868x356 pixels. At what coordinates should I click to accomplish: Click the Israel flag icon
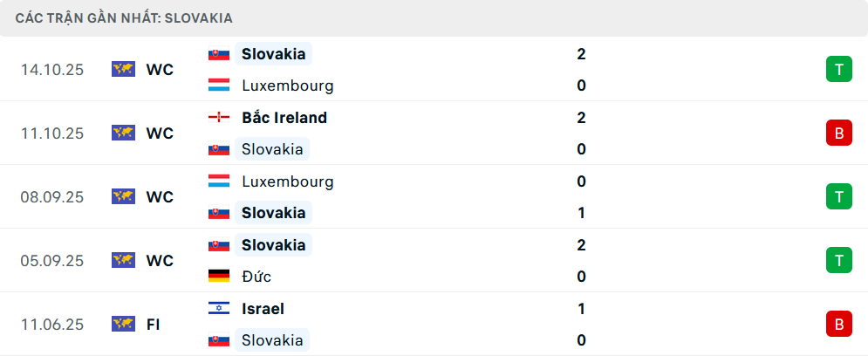pyautogui.click(x=219, y=308)
